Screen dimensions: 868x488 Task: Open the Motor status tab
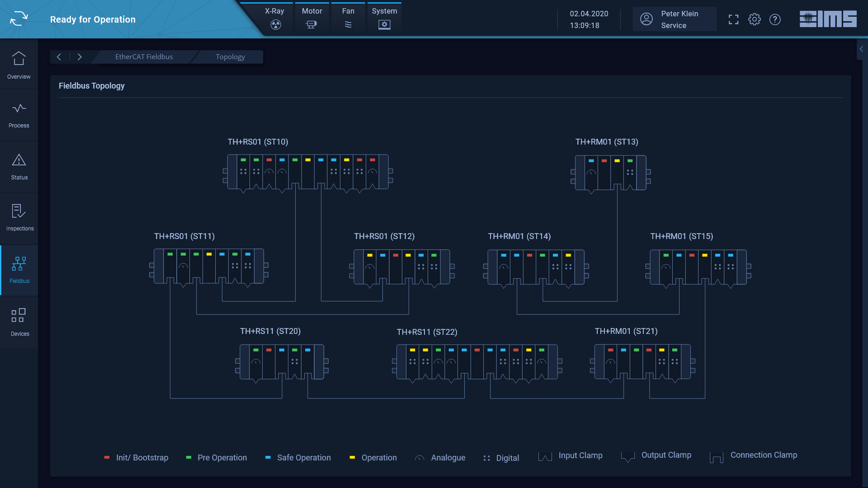[312, 18]
